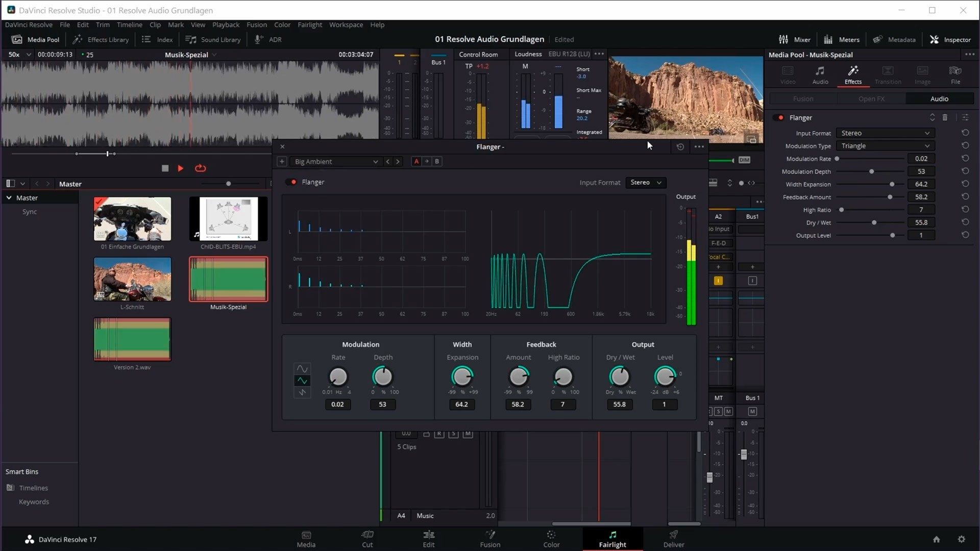Toggle DIM in the monitoring controls

(744, 160)
